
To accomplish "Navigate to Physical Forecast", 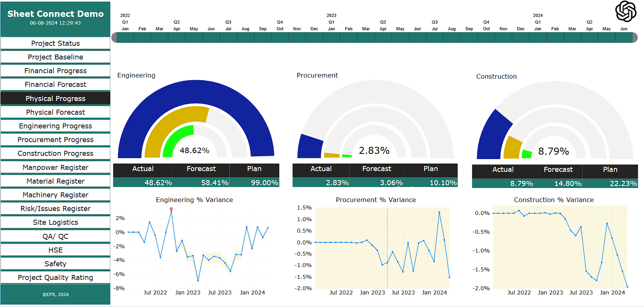I will tap(55, 112).
